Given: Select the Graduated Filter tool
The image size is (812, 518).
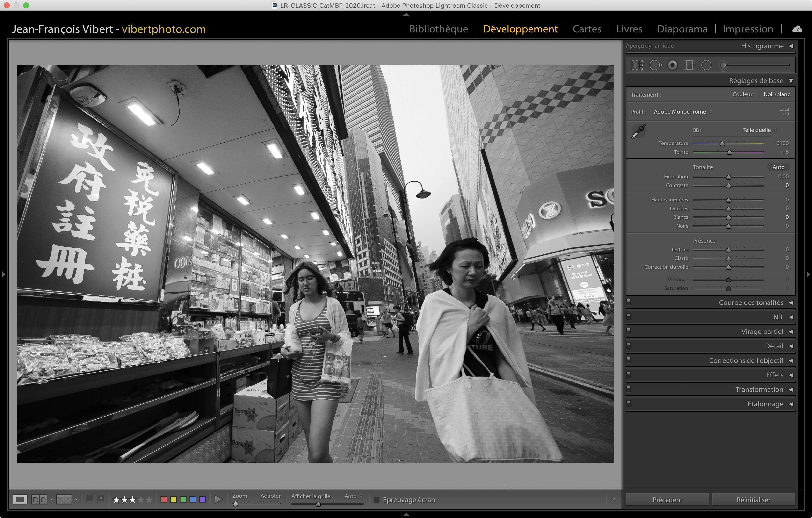Looking at the screenshot, I should (689, 65).
